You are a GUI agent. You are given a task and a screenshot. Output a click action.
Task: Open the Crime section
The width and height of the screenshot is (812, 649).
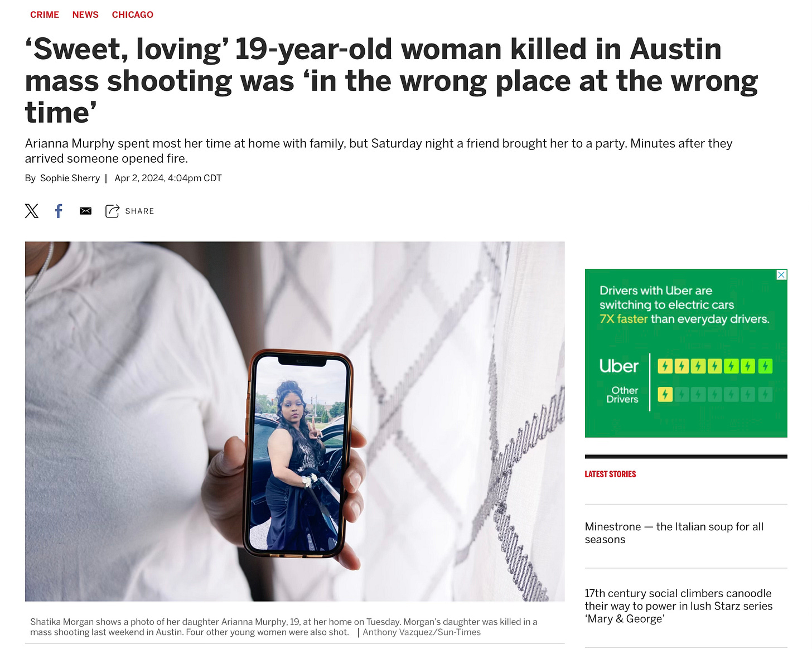[x=45, y=14]
